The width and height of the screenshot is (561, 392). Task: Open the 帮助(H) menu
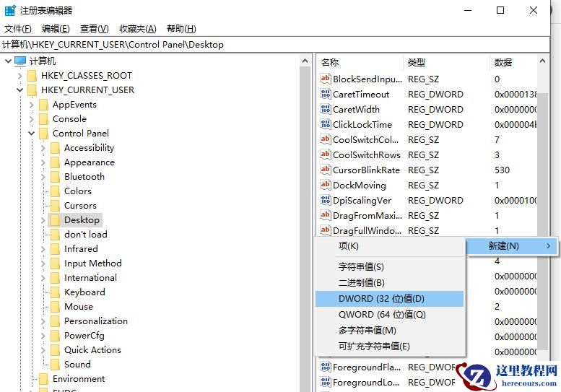pyautogui.click(x=181, y=29)
